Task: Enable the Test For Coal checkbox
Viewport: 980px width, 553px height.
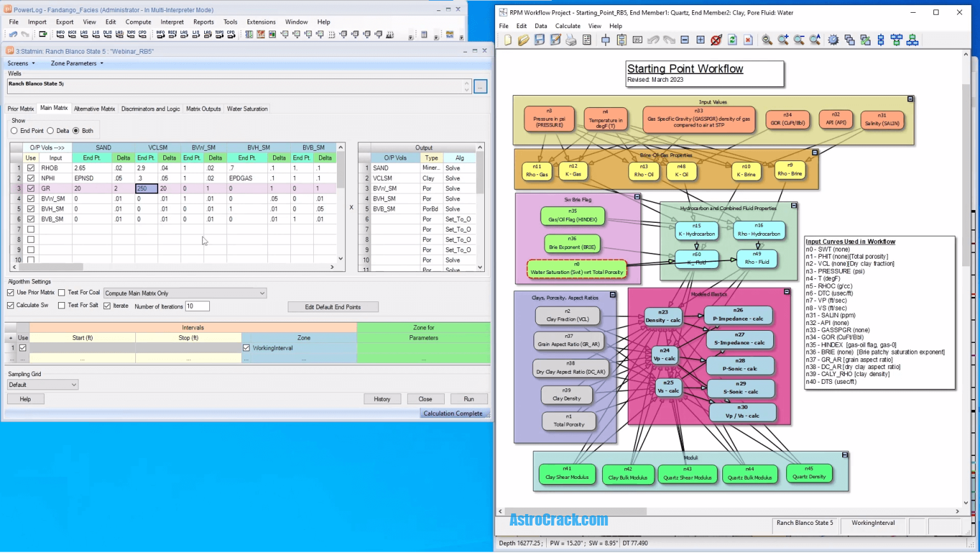Action: click(x=63, y=292)
